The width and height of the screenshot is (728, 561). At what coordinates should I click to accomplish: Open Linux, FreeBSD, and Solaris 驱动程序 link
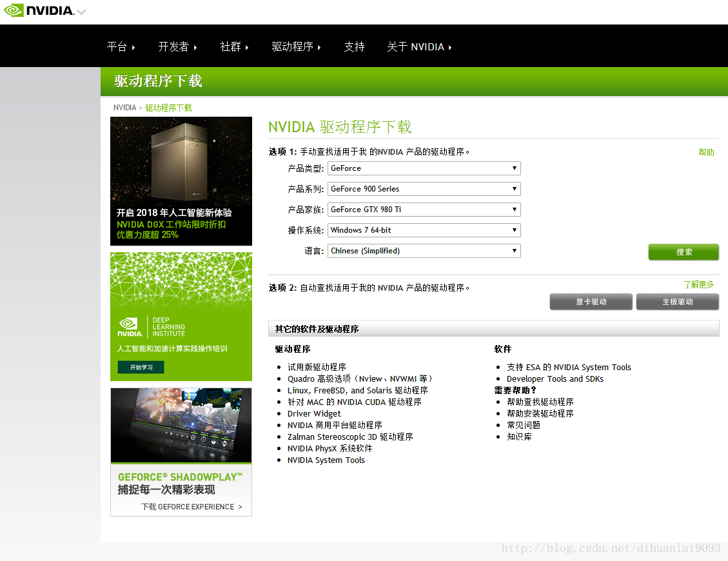tap(357, 391)
